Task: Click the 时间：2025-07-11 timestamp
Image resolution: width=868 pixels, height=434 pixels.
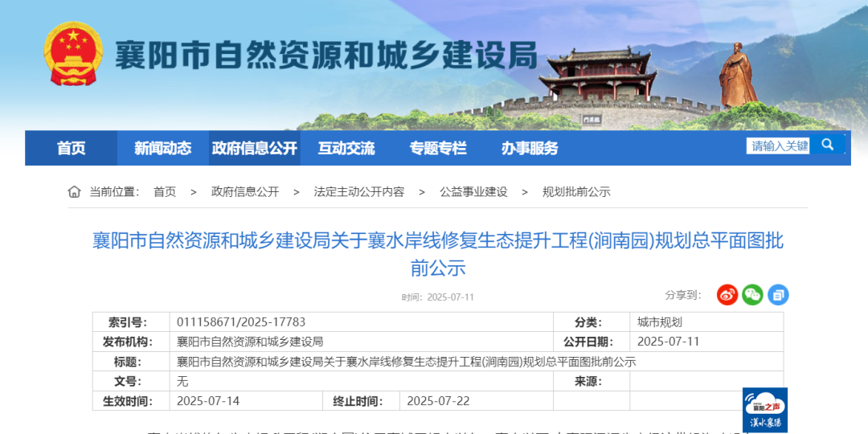Action: 438,297
